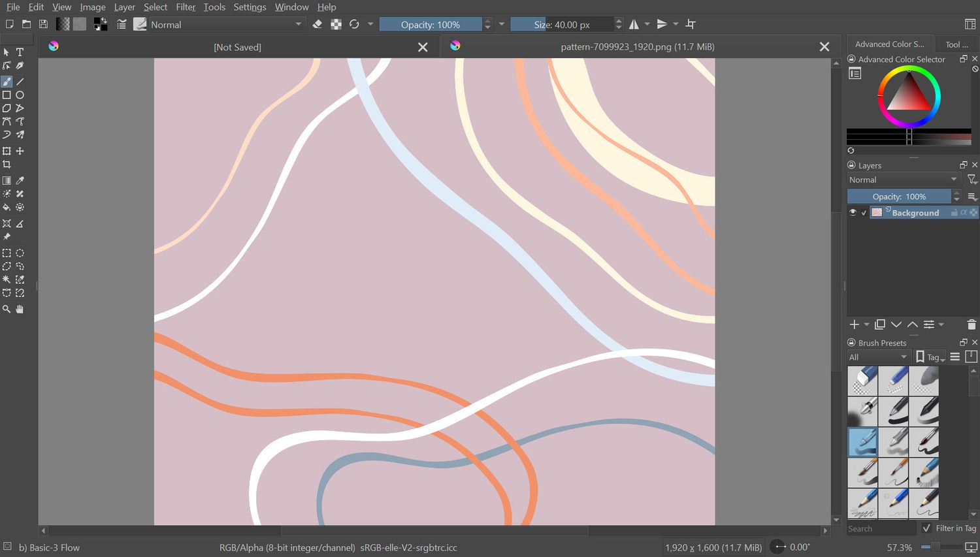The width and height of the screenshot is (980, 557).
Task: Save the document via floppy icon
Action: coord(43,24)
